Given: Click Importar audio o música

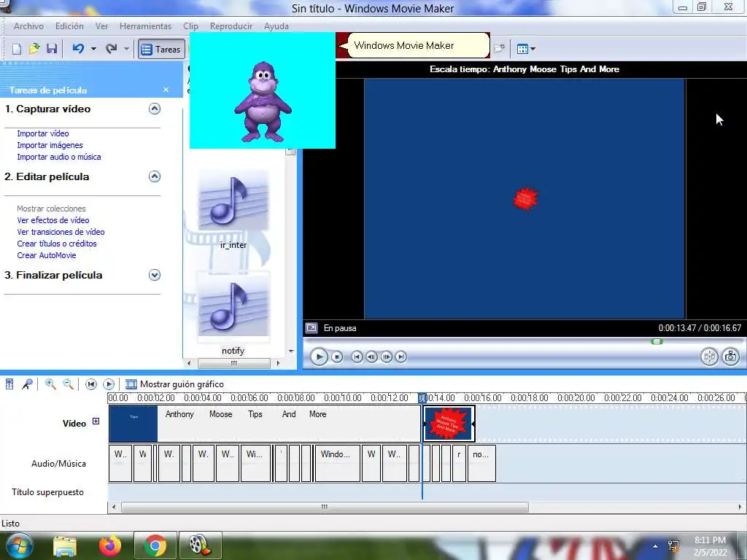Looking at the screenshot, I should click(x=59, y=157).
